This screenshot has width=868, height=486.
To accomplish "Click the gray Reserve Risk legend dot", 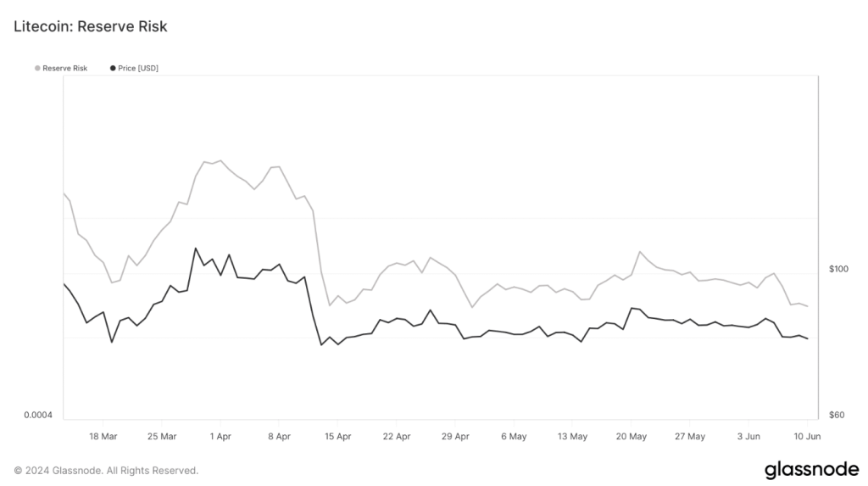I will pyautogui.click(x=37, y=68).
